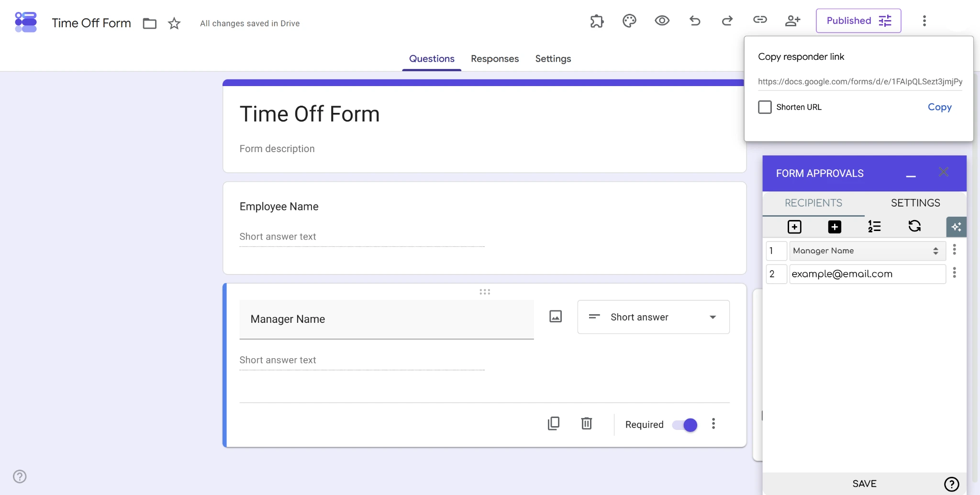Click Copy in responder link popup
980x495 pixels.
[940, 107]
